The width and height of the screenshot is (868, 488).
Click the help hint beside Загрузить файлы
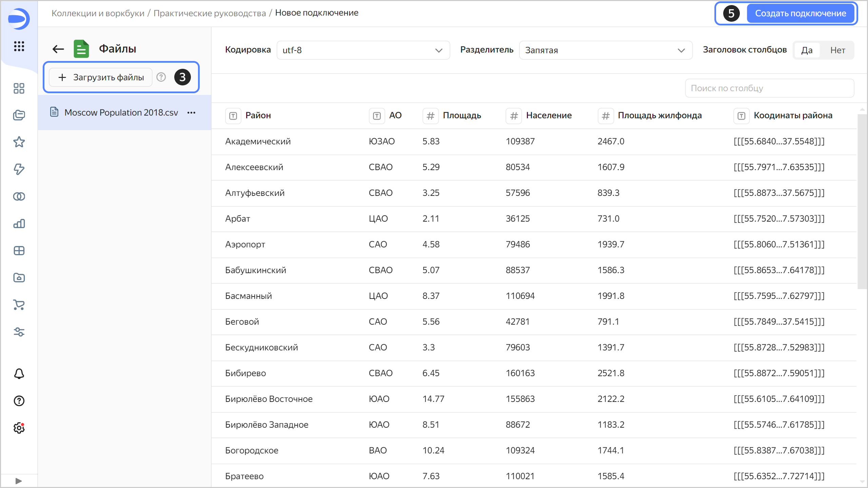(161, 77)
